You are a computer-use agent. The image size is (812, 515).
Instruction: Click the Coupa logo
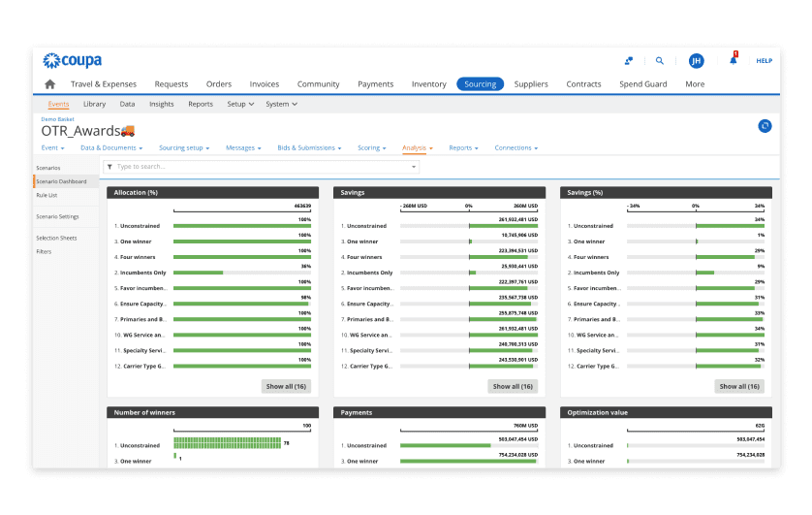point(72,61)
